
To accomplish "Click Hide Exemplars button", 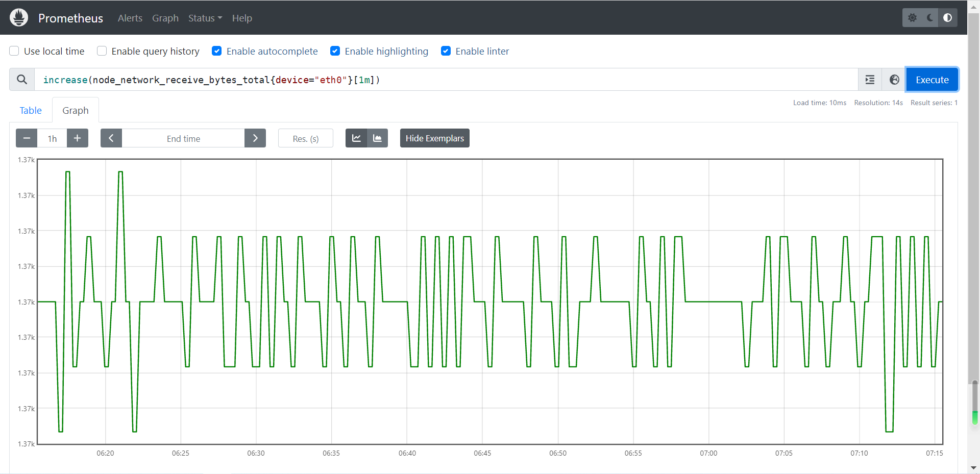I will (435, 138).
